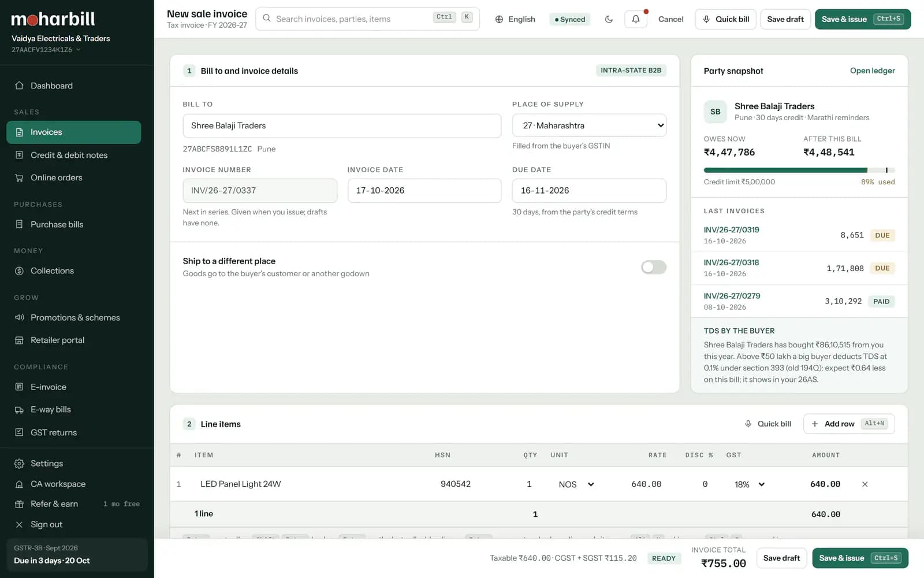
Task: Click the rate cell 640.00
Action: (x=646, y=484)
